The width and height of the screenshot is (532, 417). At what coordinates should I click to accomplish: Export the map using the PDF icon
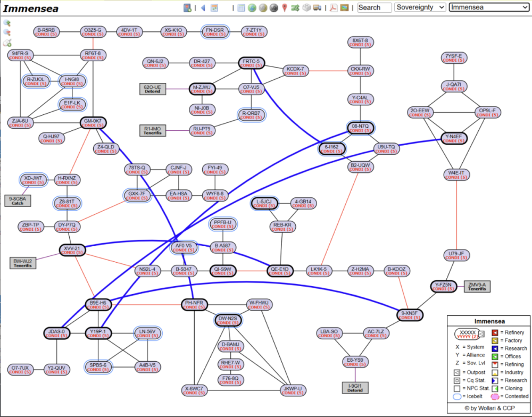[x=332, y=7]
